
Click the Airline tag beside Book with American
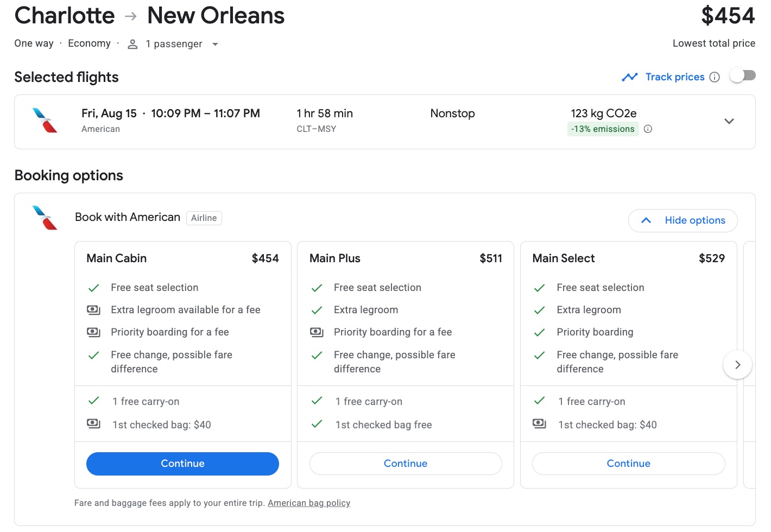tap(204, 218)
